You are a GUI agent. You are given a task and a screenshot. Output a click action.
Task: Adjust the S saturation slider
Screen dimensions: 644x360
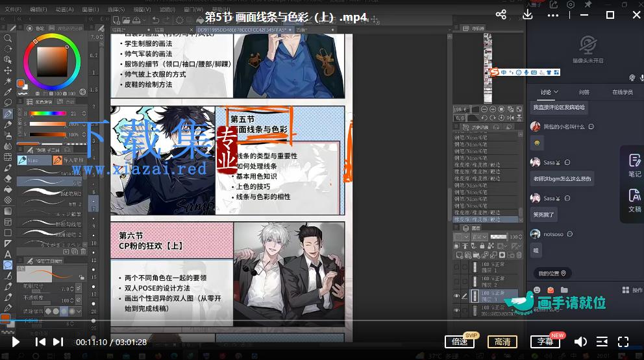[47, 123]
